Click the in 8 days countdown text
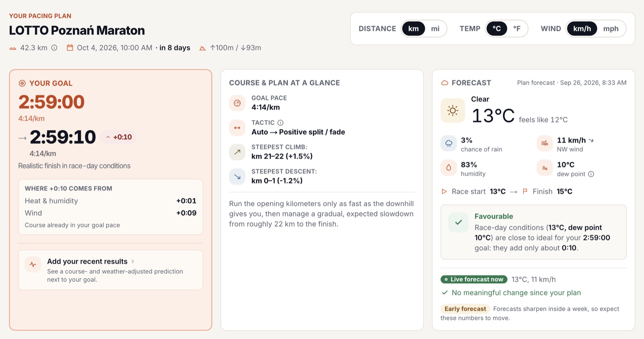 175,48
